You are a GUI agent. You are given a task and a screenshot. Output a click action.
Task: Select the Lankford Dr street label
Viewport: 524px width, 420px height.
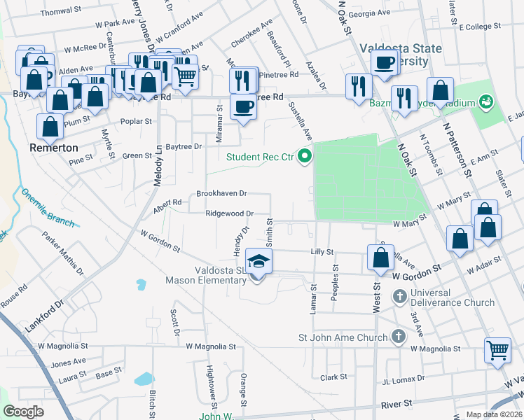44,316
